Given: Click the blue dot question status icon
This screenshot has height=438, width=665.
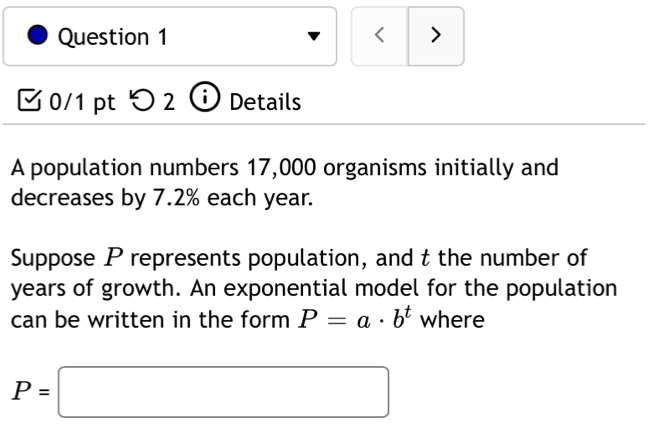Looking at the screenshot, I should pyautogui.click(x=38, y=37).
